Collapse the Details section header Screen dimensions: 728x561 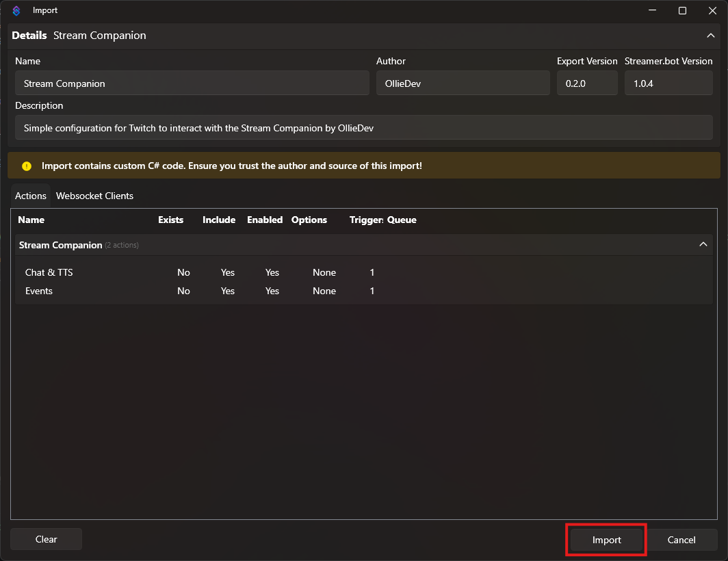[710, 36]
